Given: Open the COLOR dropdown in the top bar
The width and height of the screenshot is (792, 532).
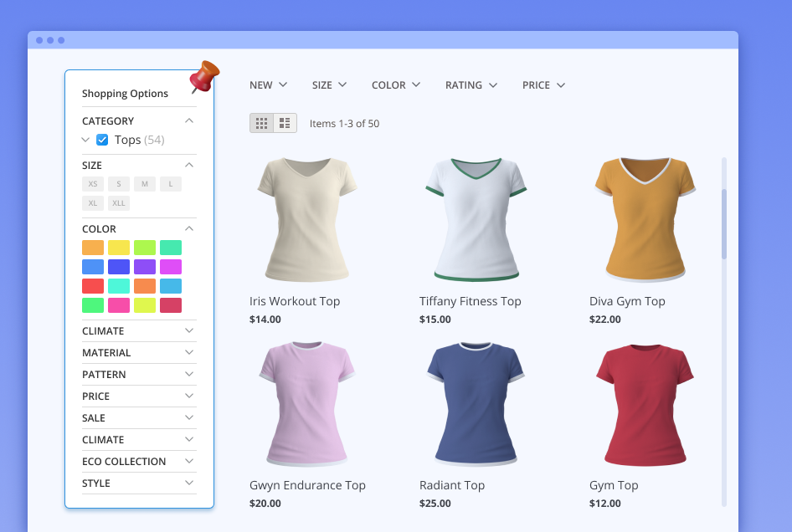Looking at the screenshot, I should (x=394, y=84).
